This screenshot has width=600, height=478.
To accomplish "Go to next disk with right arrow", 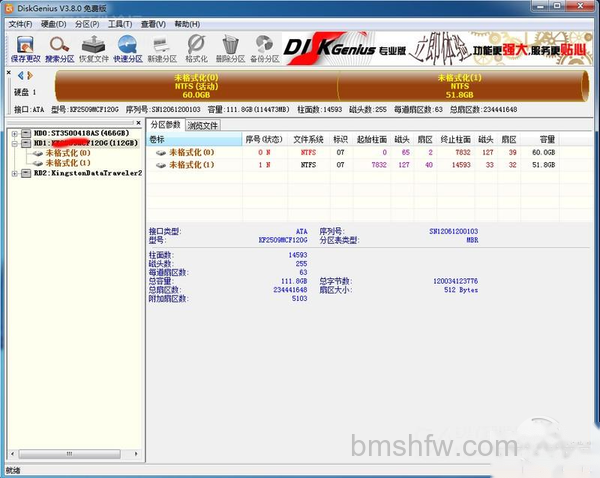I will pos(30,75).
